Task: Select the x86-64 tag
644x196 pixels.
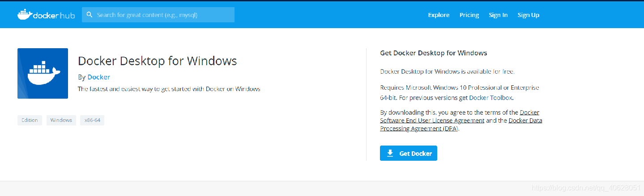Action: coord(92,120)
